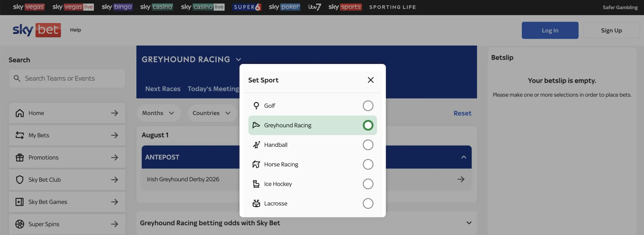The width and height of the screenshot is (644, 235).
Task: Open Sky Bingo from top bar
Action: pyautogui.click(x=117, y=7)
